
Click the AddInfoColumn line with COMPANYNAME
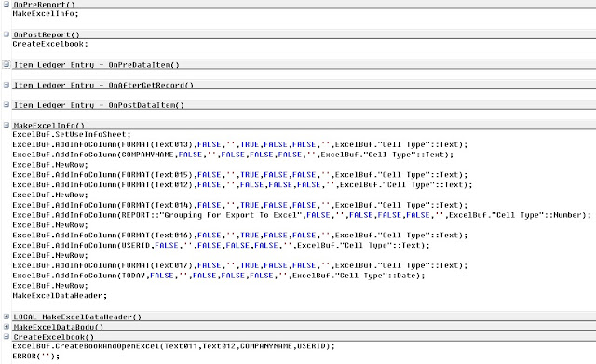[233, 155]
